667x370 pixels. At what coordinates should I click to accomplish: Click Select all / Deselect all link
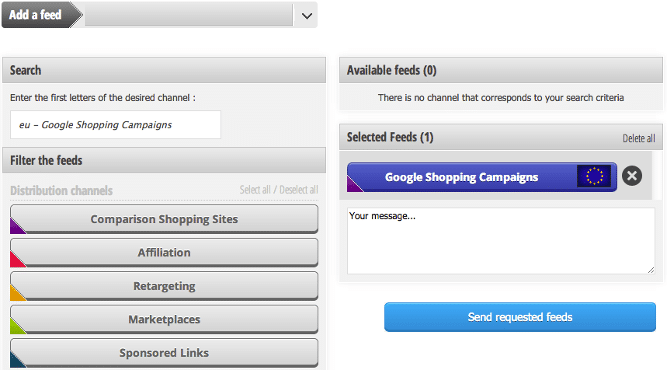point(279,190)
